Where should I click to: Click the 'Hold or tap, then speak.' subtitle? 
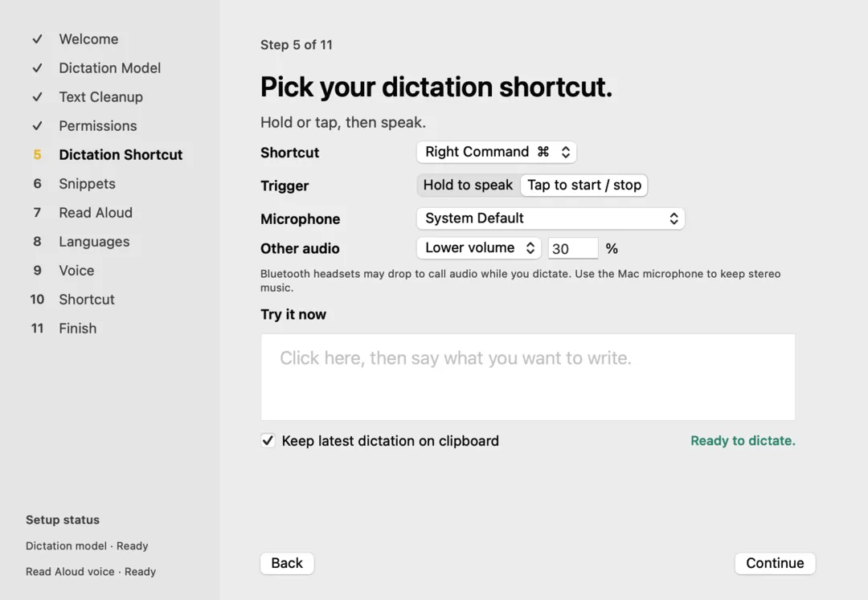(x=343, y=122)
